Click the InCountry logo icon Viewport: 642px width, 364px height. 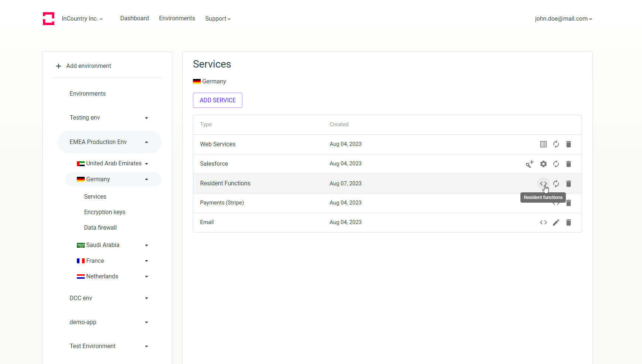[x=48, y=19]
